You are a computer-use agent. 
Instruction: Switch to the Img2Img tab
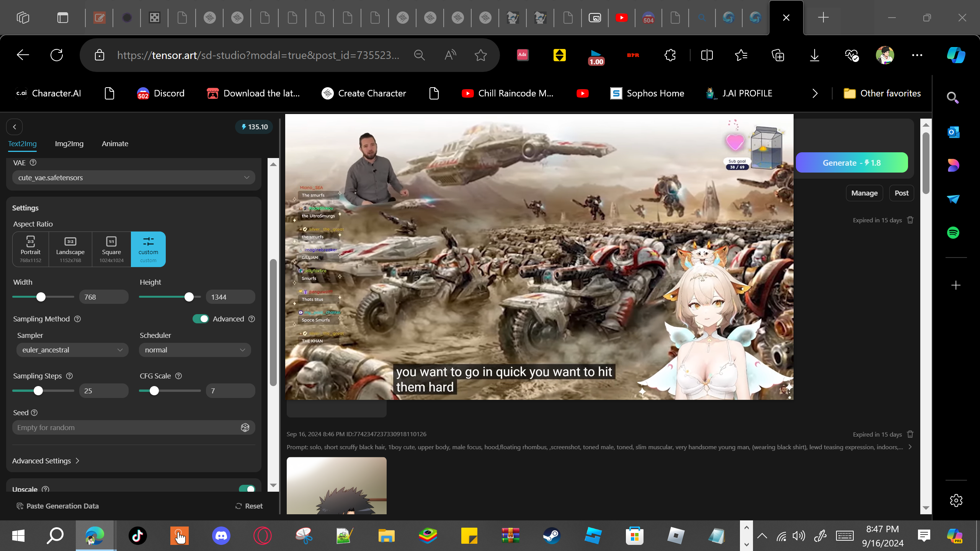point(69,144)
